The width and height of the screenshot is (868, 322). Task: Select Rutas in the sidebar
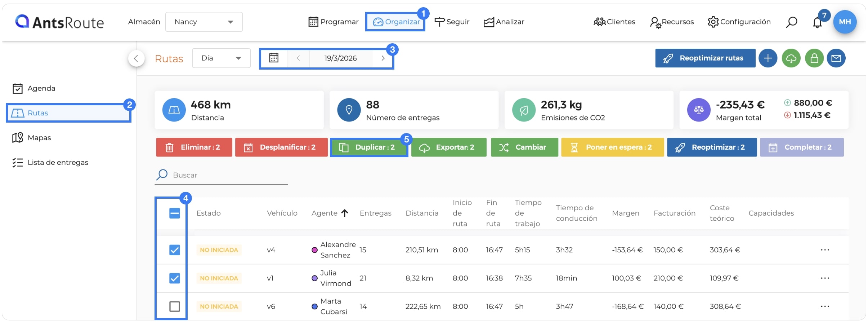click(68, 113)
